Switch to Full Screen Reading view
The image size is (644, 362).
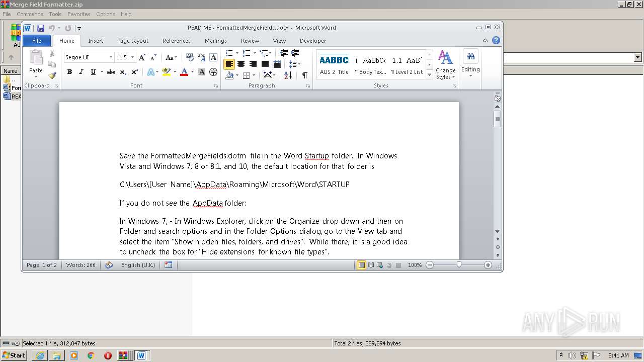point(371,265)
